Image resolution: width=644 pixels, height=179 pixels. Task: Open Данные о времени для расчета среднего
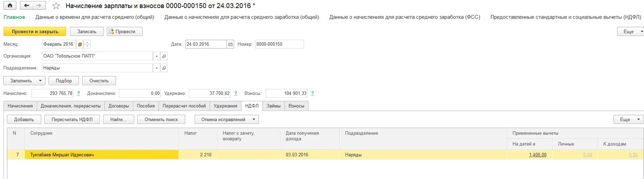[x=95, y=17]
